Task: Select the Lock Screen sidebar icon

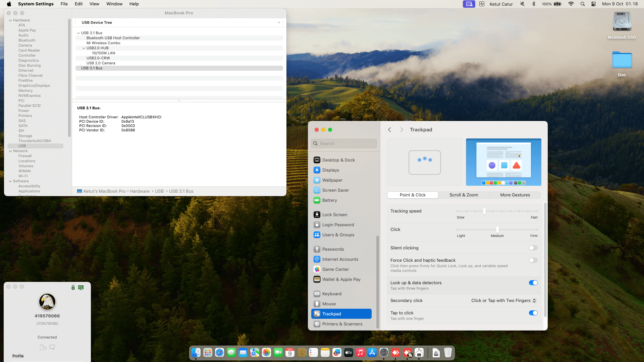Action: coord(317,215)
